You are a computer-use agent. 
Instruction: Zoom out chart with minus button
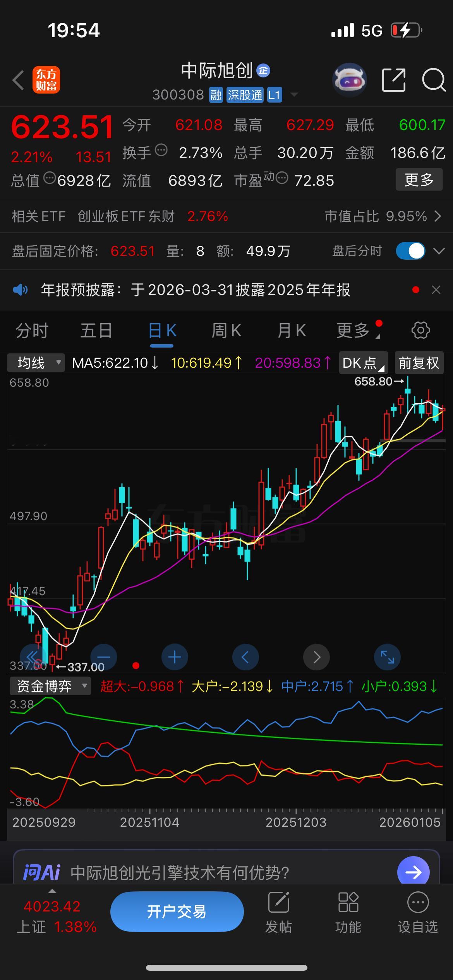[x=104, y=657]
